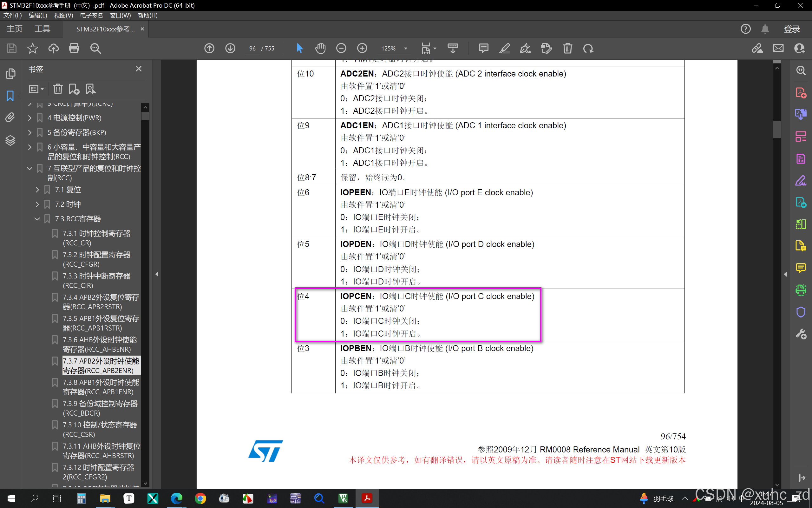Expand bookmark 7.2 时钟
Viewport: 812px width, 508px height.
click(x=37, y=204)
